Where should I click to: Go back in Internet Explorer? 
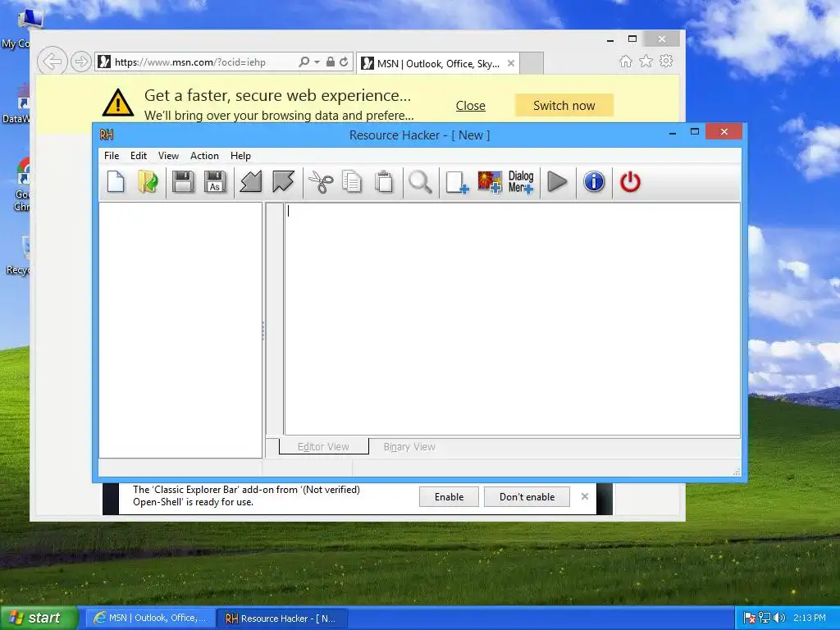pyautogui.click(x=52, y=62)
